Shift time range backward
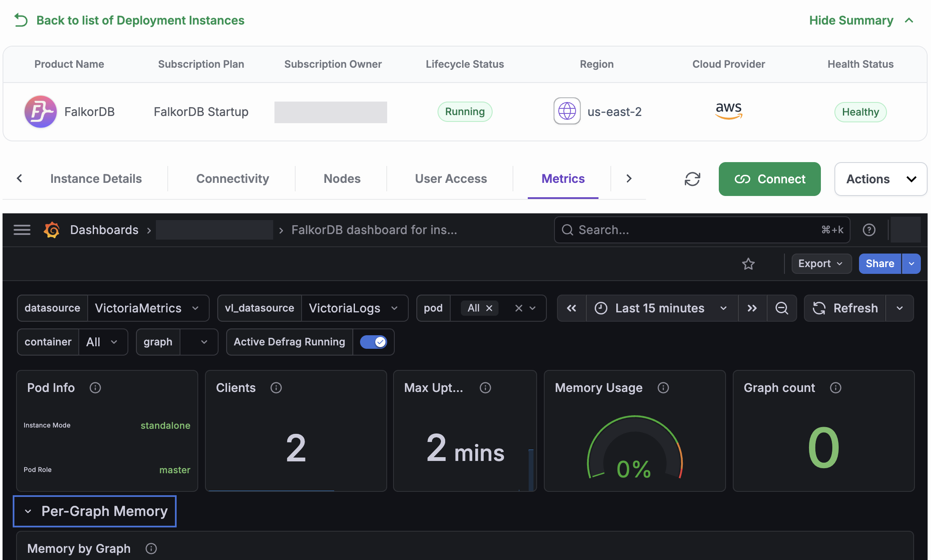 [x=571, y=308]
